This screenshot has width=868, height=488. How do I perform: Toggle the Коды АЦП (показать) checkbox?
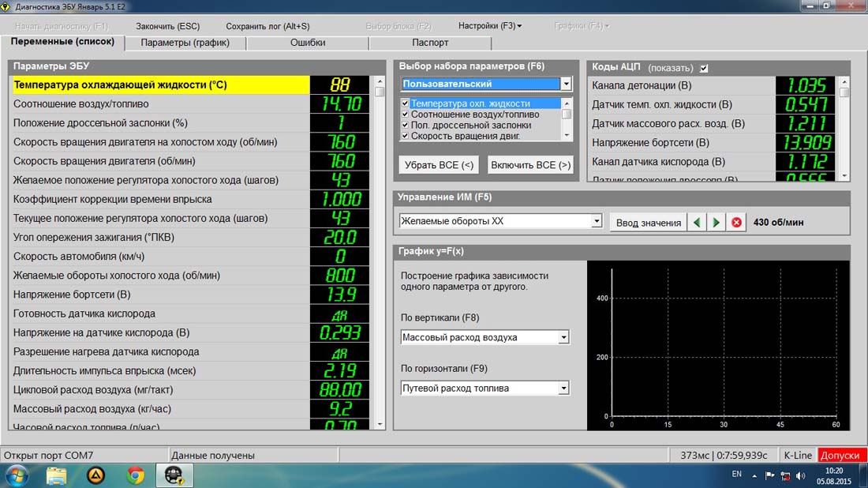(704, 68)
